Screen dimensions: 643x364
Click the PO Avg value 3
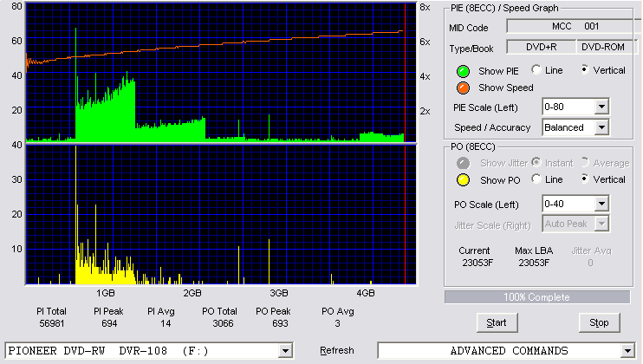point(337,323)
